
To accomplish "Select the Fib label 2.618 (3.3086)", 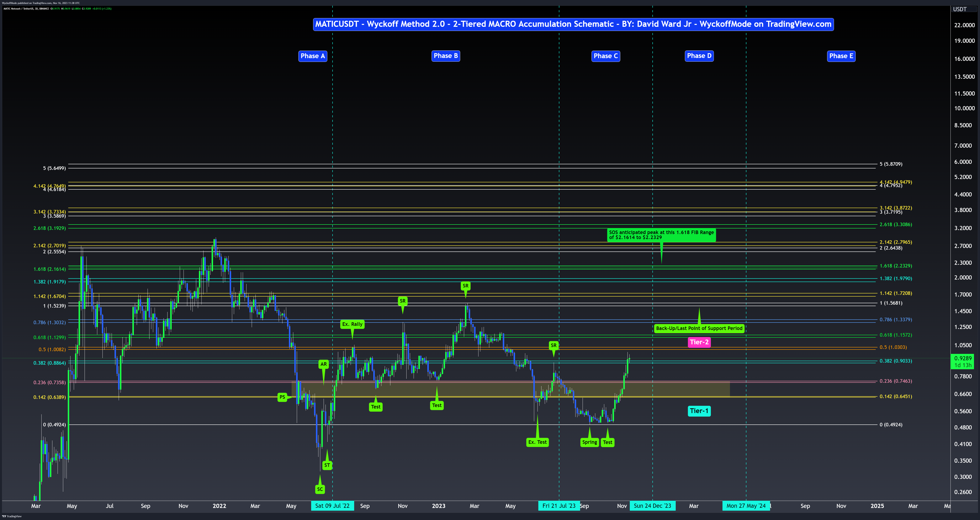I will click(896, 225).
